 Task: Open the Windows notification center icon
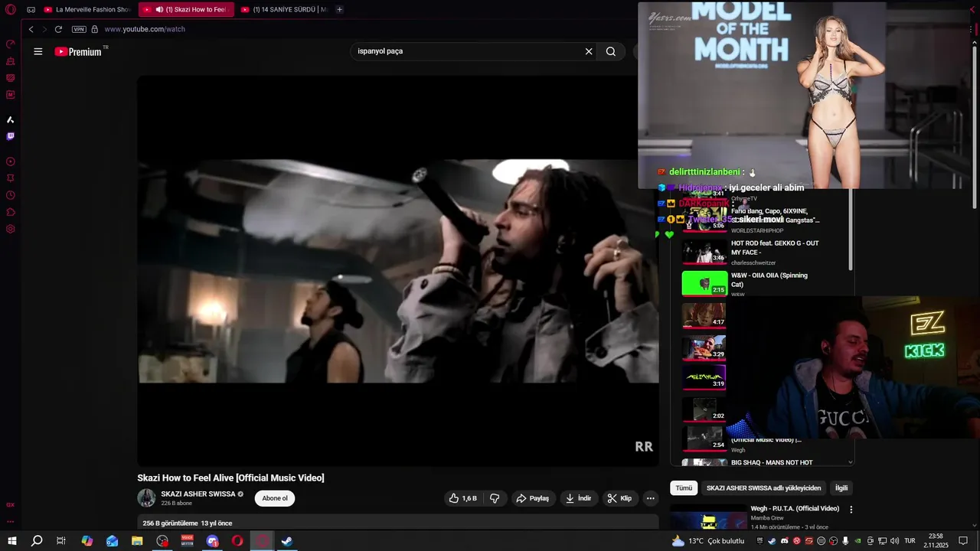[964, 541]
